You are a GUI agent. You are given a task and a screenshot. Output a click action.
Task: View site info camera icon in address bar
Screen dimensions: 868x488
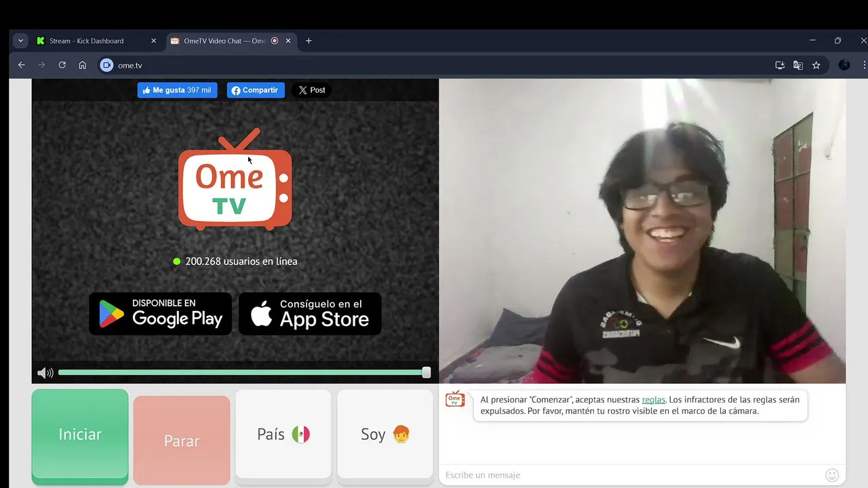106,65
